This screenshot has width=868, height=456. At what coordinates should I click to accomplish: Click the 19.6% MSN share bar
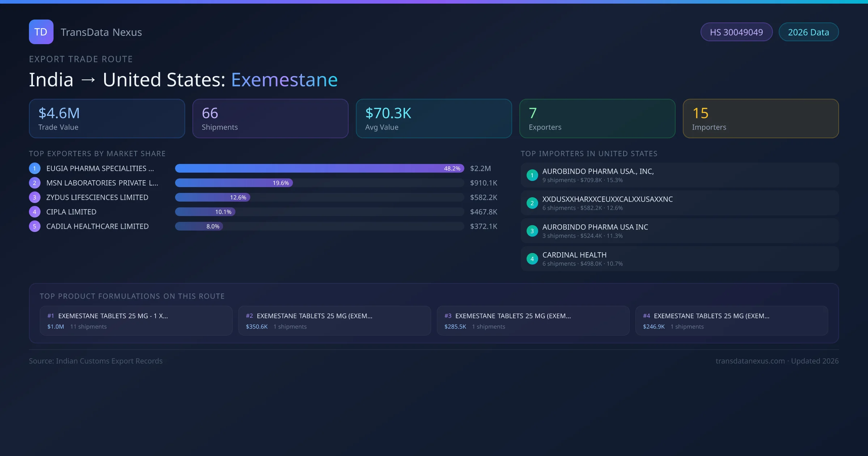pyautogui.click(x=234, y=183)
